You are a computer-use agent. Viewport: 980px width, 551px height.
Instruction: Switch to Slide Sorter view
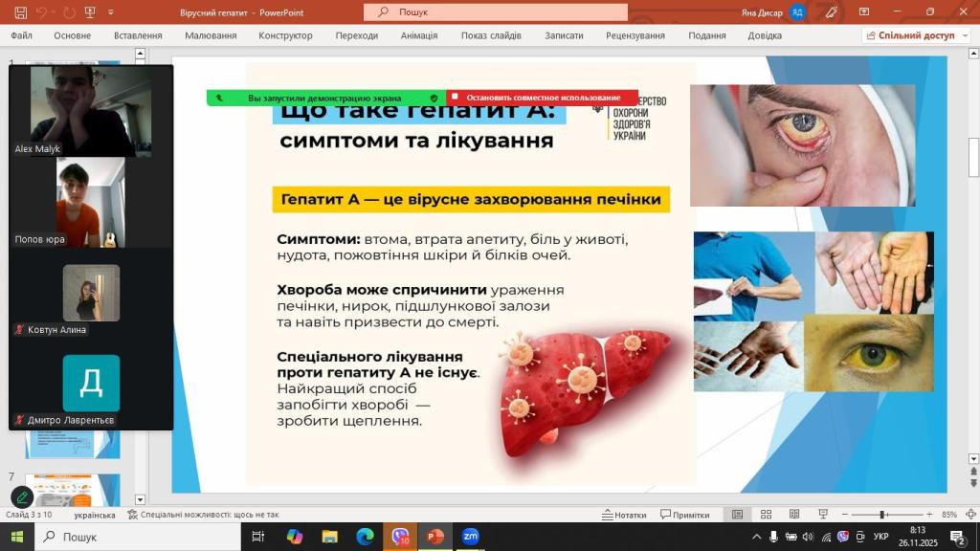point(766,515)
